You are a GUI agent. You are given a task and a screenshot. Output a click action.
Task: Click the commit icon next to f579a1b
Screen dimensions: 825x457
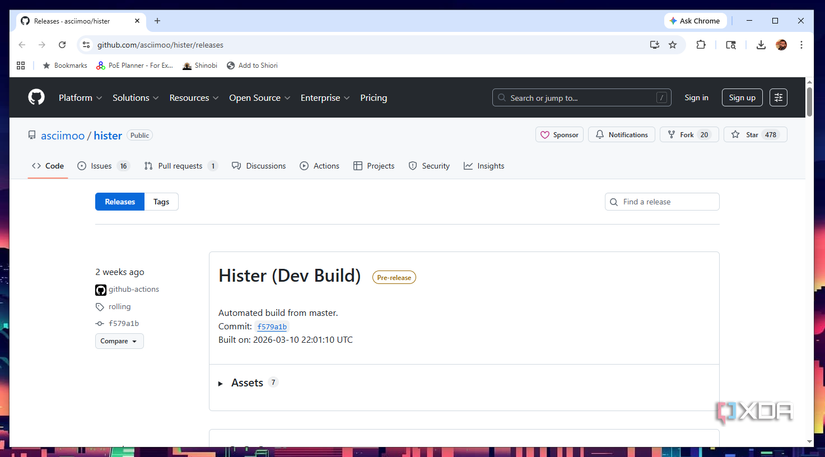click(100, 323)
